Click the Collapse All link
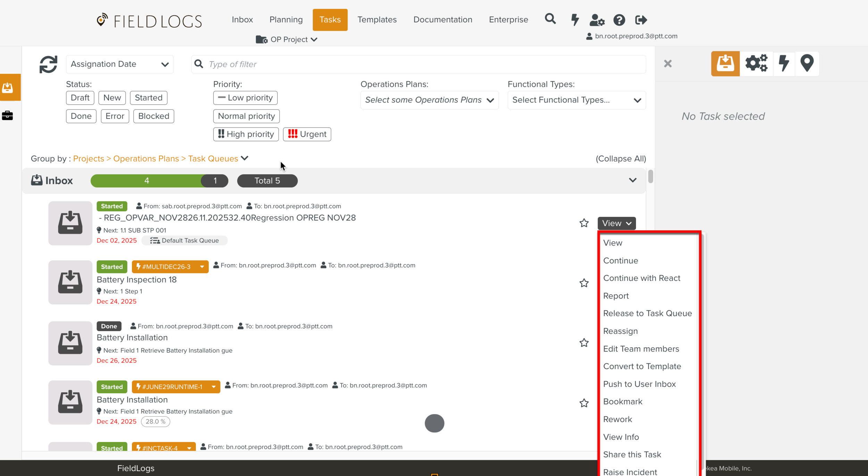Screen dimensions: 868x476 point(620,158)
